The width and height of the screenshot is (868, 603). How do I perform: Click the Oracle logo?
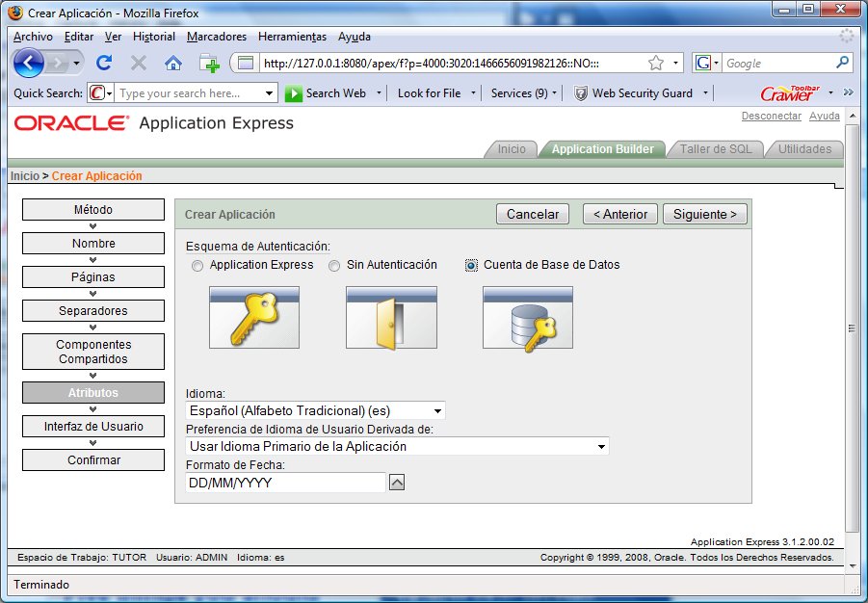pos(71,123)
